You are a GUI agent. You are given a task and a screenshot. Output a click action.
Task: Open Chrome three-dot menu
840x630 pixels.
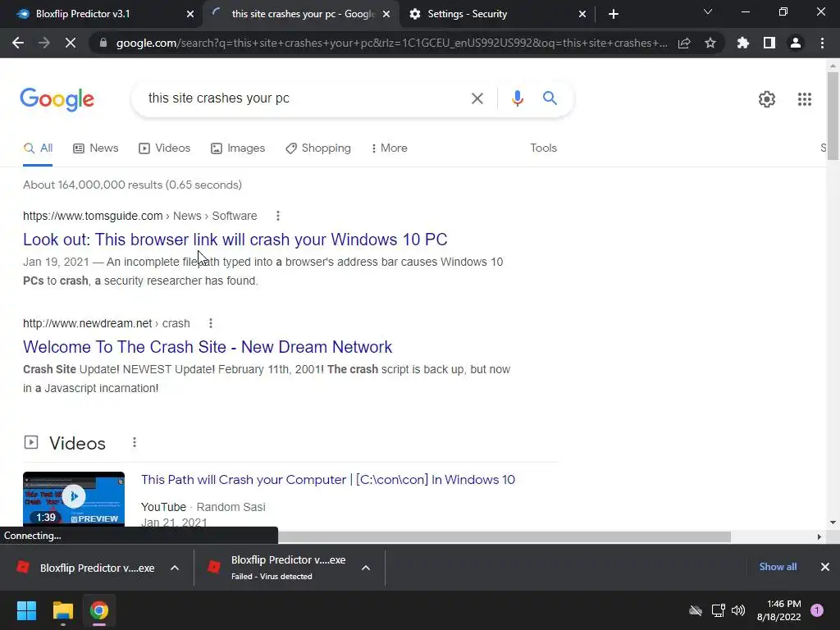point(822,43)
